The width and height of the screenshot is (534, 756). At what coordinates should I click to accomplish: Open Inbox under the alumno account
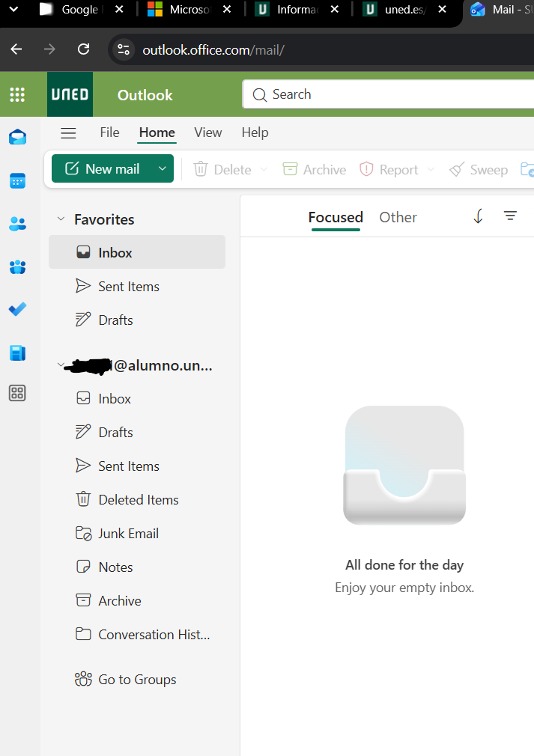tap(137, 399)
